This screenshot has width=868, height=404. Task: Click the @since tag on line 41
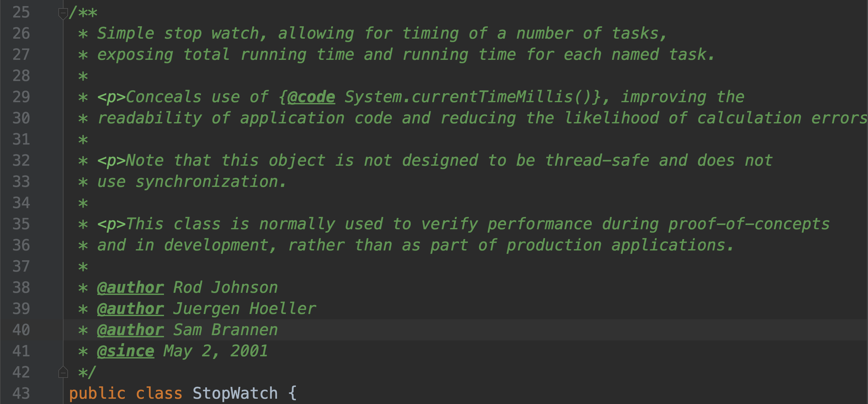(x=126, y=351)
